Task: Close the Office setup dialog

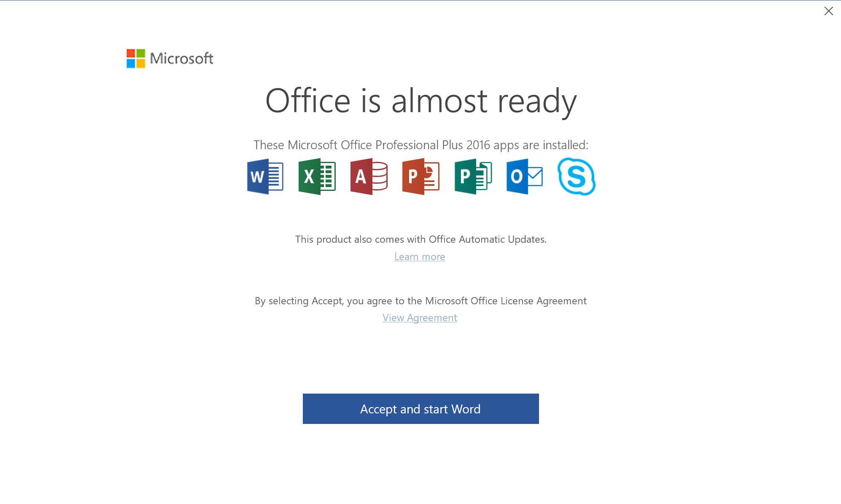Action: 829,11
